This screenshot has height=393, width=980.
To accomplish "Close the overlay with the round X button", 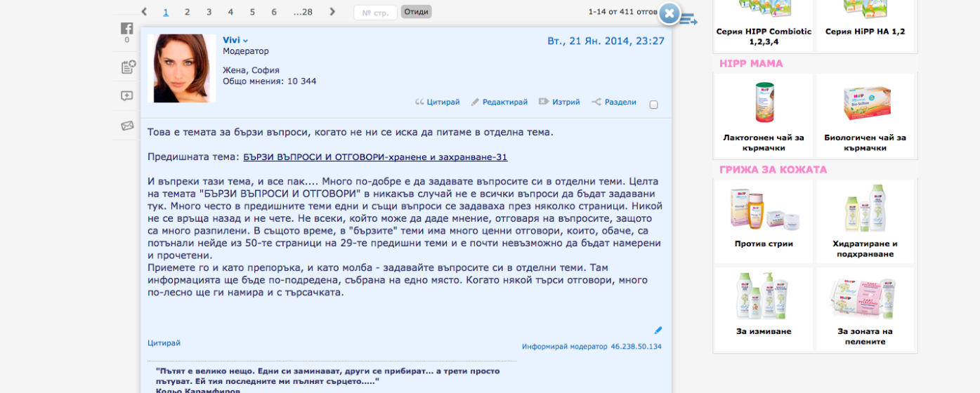I will coord(669,13).
